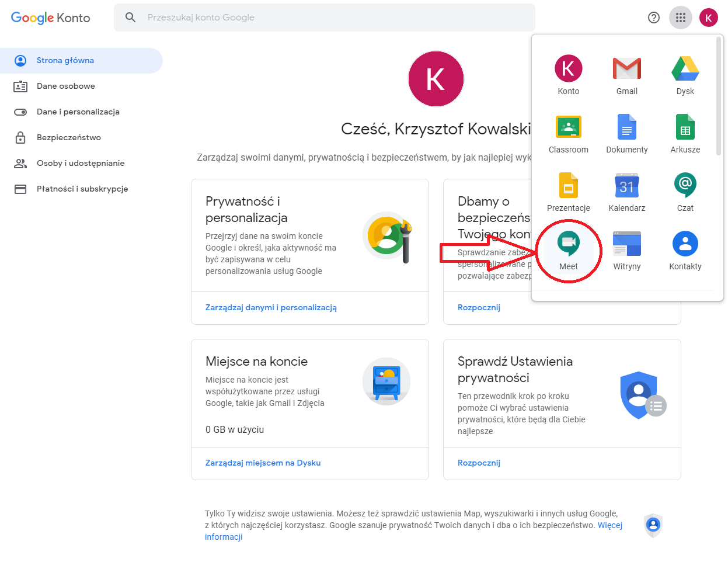Image resolution: width=728 pixels, height=583 pixels.
Task: Open Kontakty from the apps grid
Action: click(685, 250)
